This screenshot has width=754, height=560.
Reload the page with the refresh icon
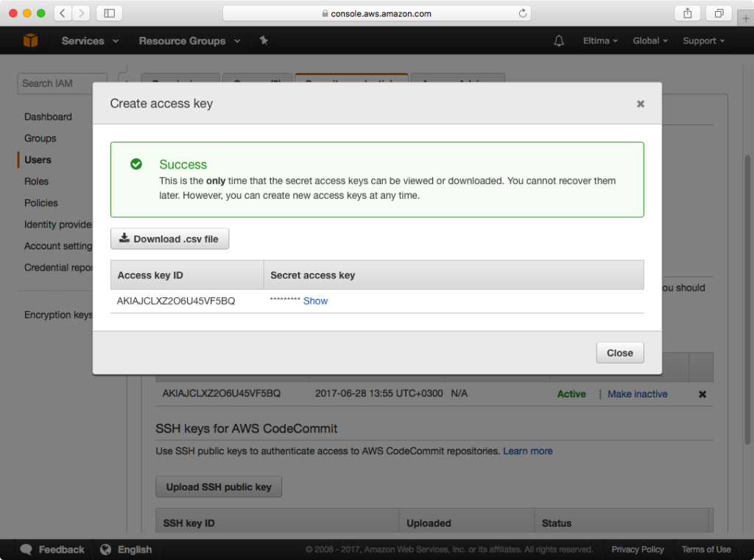point(523,13)
